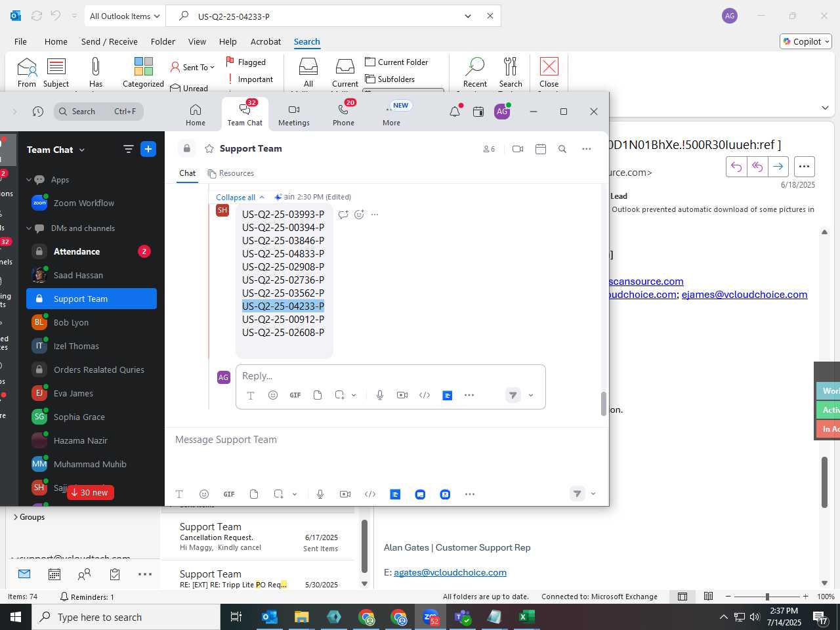Open Attendance channel
The width and height of the screenshot is (840, 630).
(x=91, y=251)
